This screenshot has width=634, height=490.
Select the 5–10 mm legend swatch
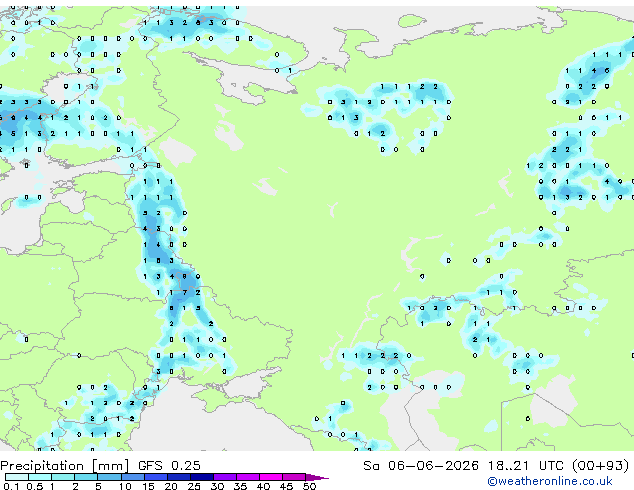[109, 477]
